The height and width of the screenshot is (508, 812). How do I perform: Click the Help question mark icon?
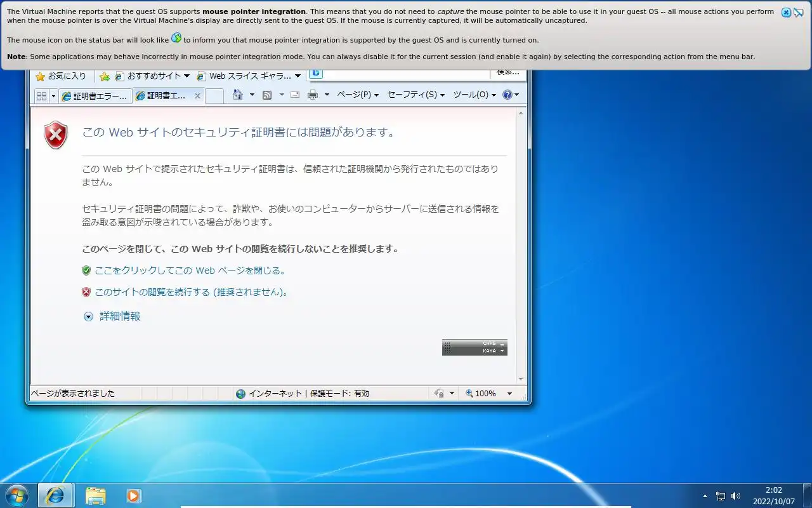pyautogui.click(x=507, y=95)
